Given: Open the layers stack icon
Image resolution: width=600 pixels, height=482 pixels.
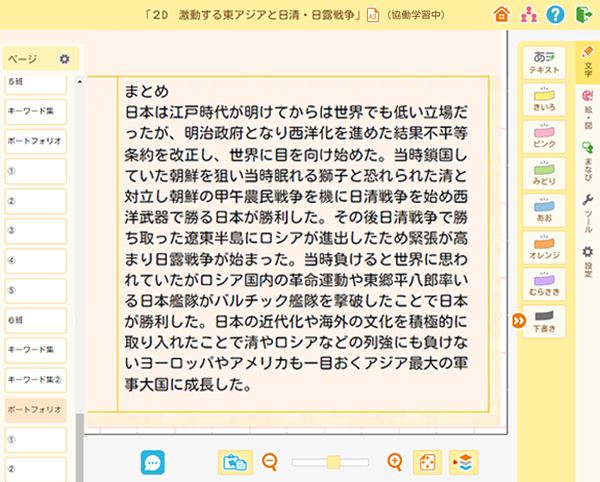Looking at the screenshot, I should [x=463, y=462].
